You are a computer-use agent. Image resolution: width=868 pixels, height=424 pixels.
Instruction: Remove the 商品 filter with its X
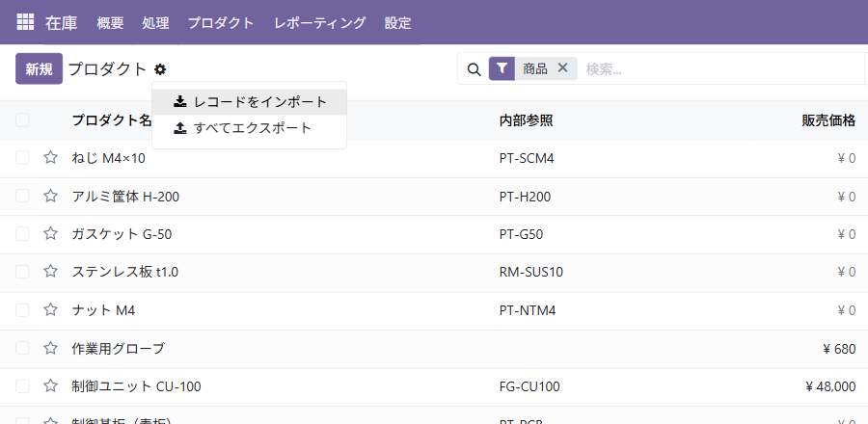point(562,68)
